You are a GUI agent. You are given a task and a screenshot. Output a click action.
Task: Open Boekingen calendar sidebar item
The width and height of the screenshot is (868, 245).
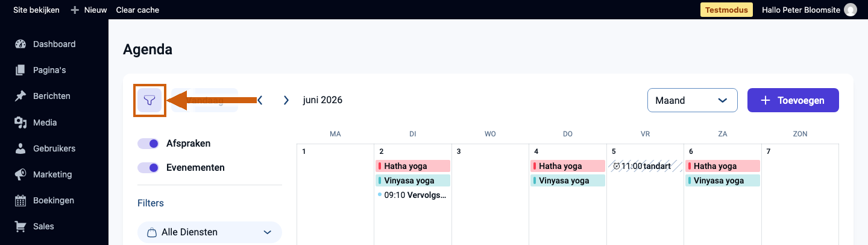(x=21, y=200)
